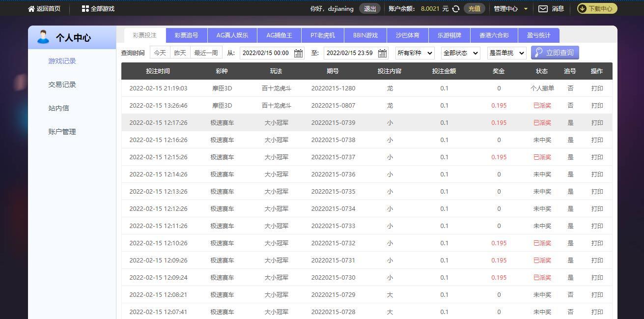644x319 pixels.
Task: Open calendar icon for end date
Action: coord(382,53)
